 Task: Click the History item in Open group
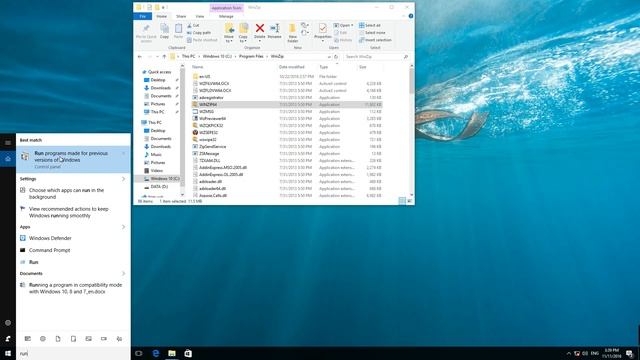343,40
